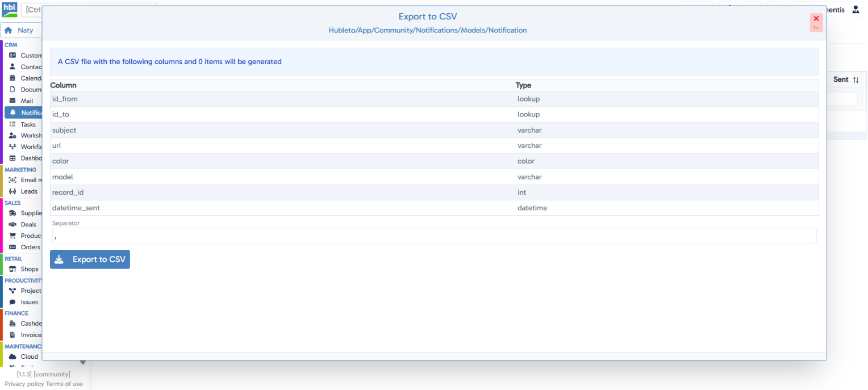This screenshot has height=390, width=868.
Task: Open the Documents file icon in sidebar
Action: (12, 90)
